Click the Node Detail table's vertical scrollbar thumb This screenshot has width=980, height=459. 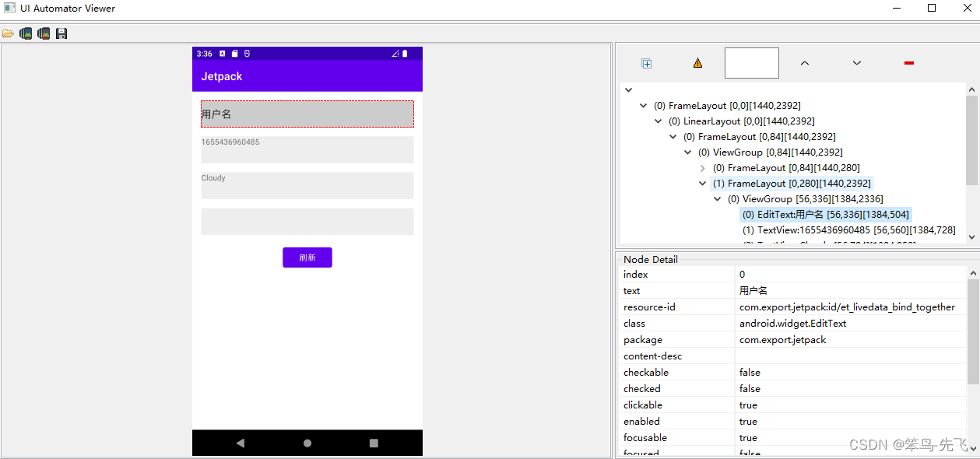(973, 331)
